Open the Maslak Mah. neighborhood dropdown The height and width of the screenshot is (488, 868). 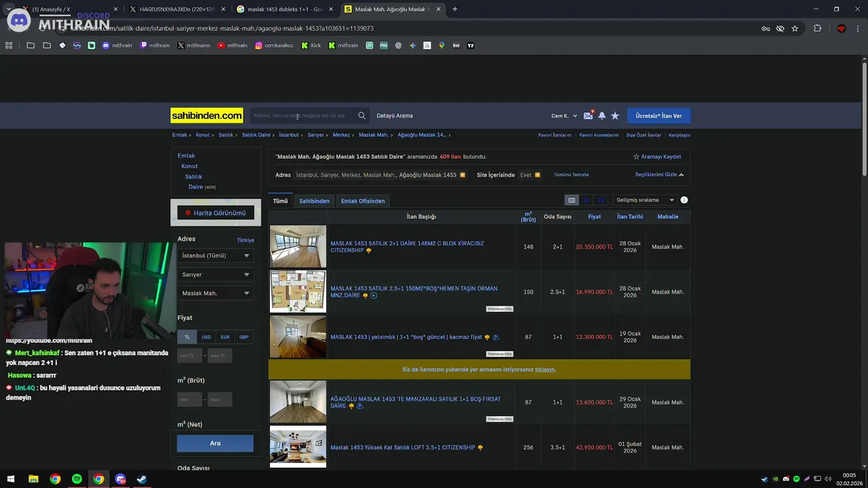click(216, 293)
